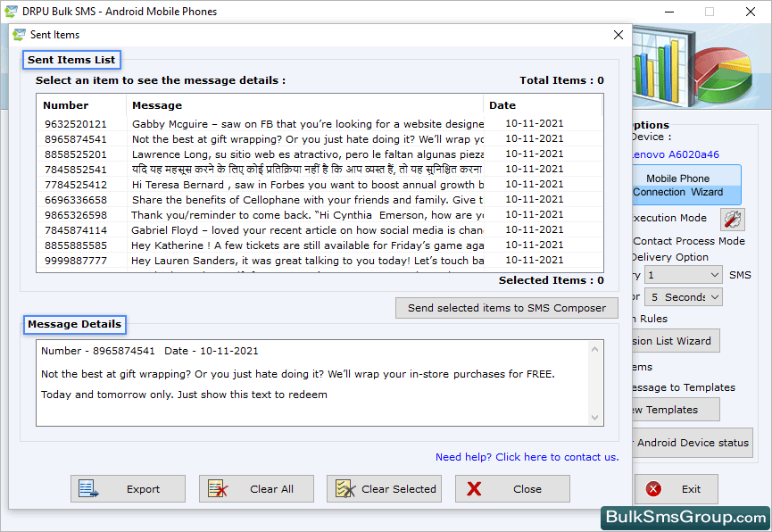This screenshot has height=532, width=772.
Task: Click the Gabriel Floyd message cell
Action: click(307, 230)
